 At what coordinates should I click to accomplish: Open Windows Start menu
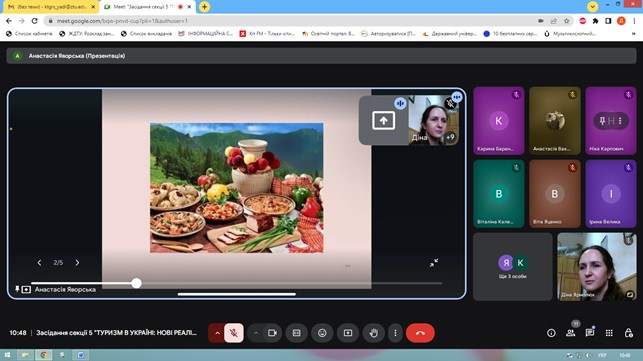point(7,355)
